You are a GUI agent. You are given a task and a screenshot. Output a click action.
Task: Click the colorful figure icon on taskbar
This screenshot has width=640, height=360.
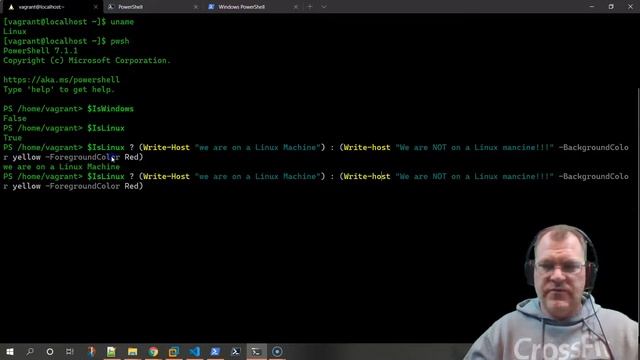(x=91, y=351)
